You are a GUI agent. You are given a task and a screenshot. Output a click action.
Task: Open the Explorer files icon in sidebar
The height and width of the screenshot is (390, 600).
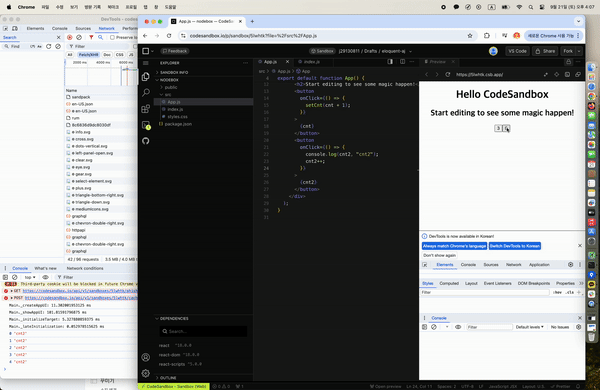tap(145, 77)
